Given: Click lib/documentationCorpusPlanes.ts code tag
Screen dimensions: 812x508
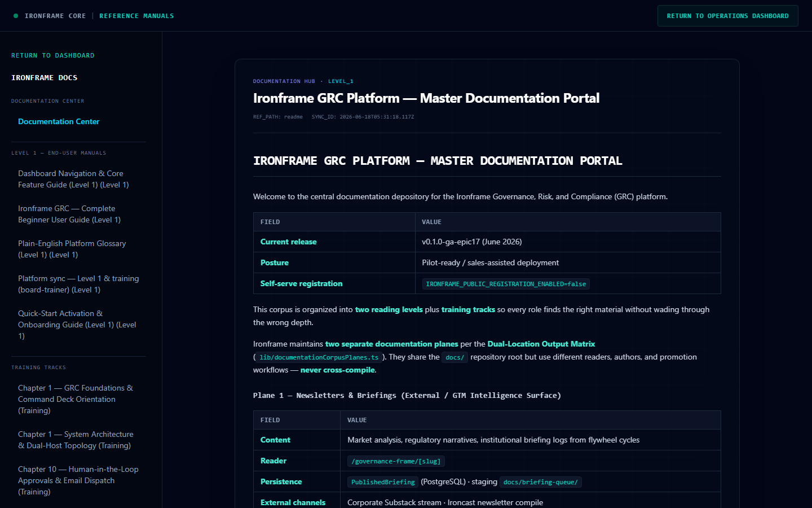Looking at the screenshot, I should (319, 357).
